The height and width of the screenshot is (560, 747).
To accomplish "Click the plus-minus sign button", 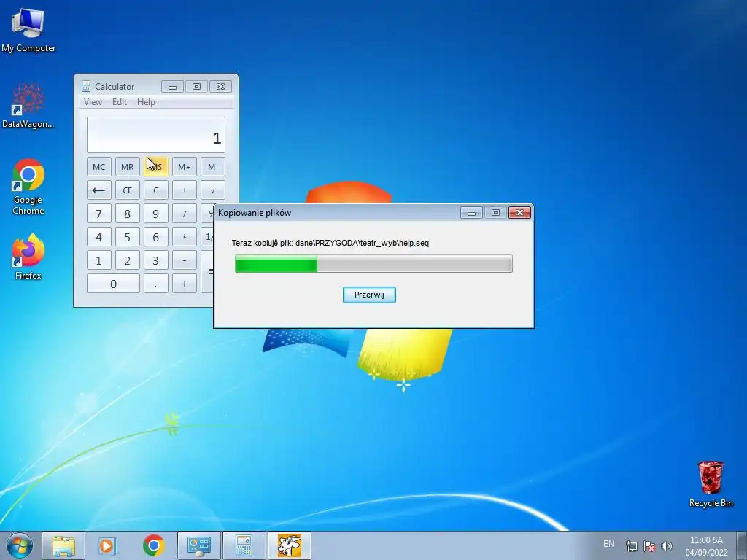I will tap(185, 190).
